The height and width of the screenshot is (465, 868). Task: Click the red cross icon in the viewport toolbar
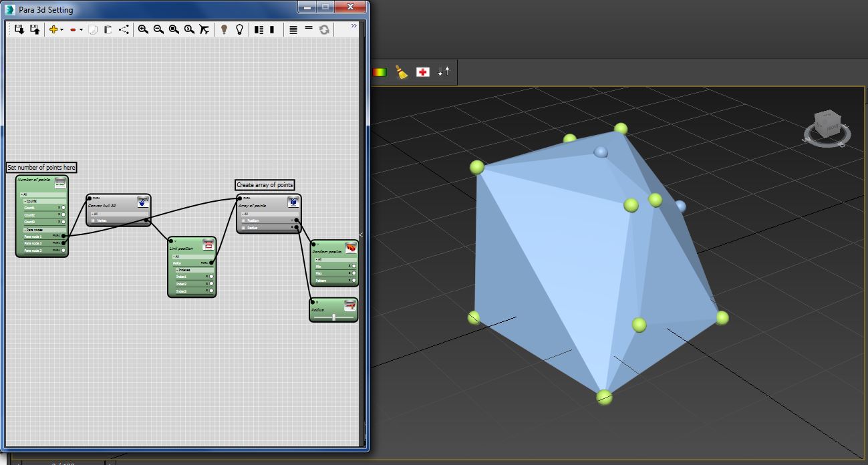(423, 71)
